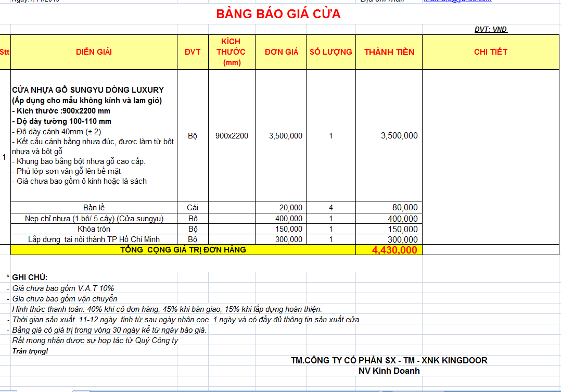Screen dimensions: 561x392
Task: Select the CỬA NHỰA GỖ SUNGYU description cell
Action: tap(94, 135)
